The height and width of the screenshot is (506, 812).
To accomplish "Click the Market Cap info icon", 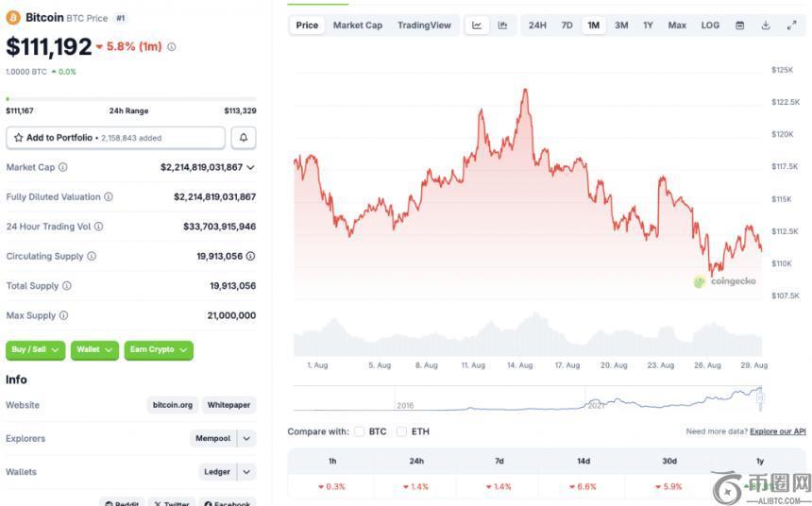I will coord(63,167).
